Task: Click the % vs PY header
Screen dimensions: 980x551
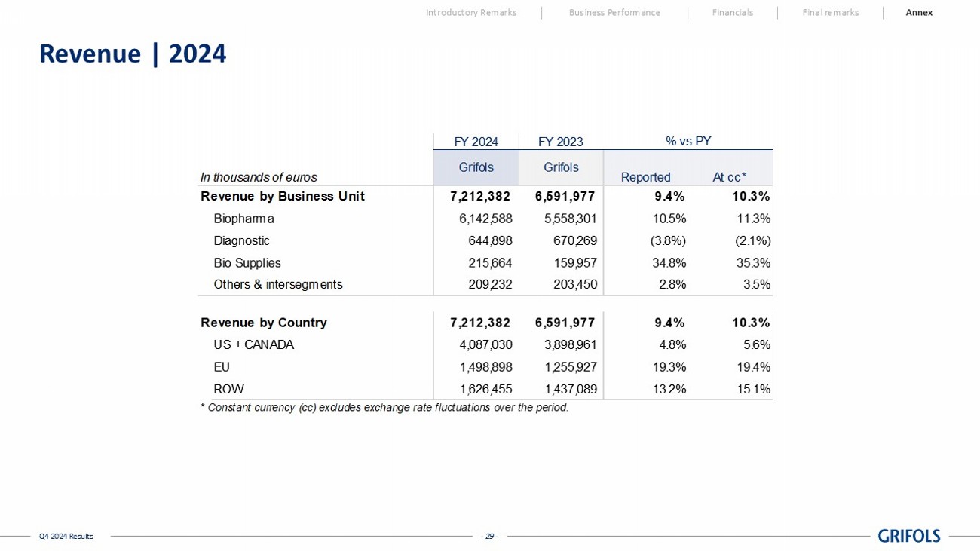Action: pyautogui.click(x=688, y=141)
